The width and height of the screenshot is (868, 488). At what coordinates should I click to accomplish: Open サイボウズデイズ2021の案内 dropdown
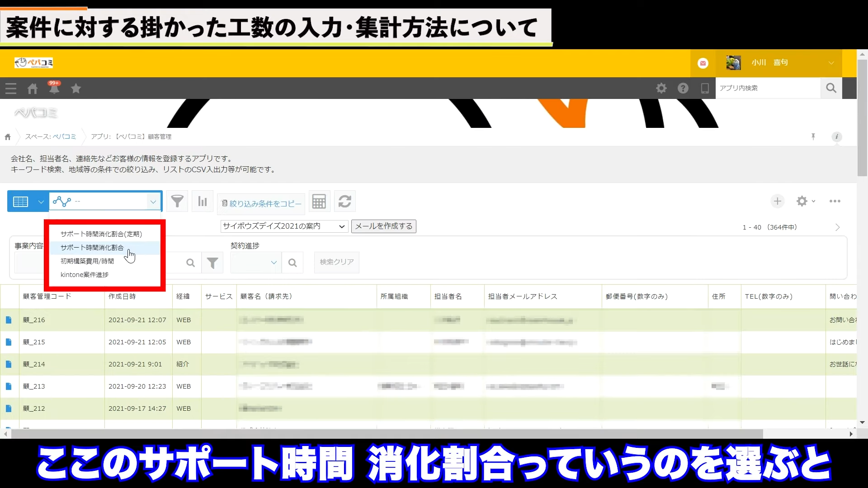click(284, 226)
